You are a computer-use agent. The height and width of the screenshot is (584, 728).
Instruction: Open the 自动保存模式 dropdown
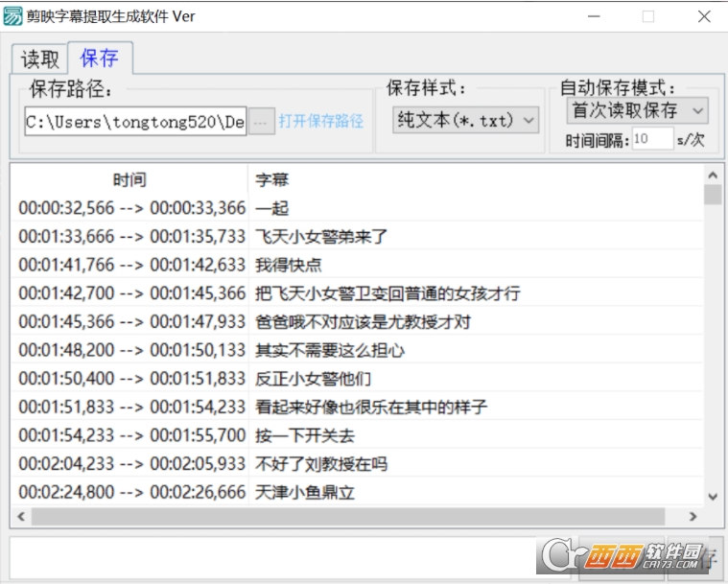coord(637,110)
